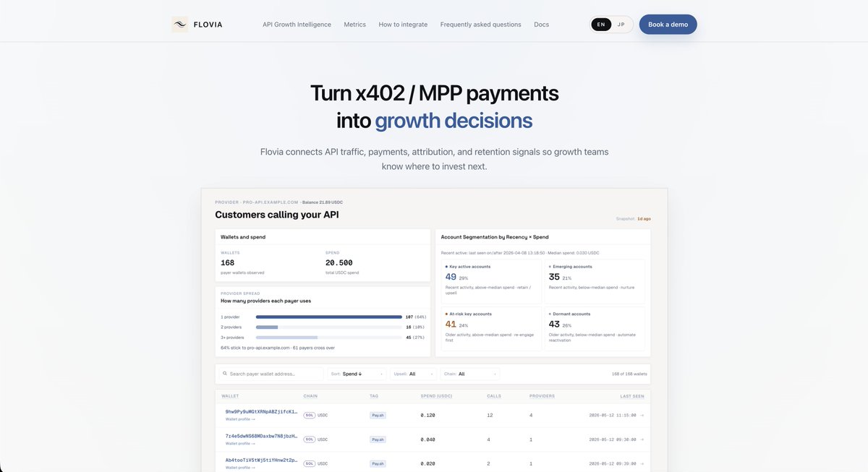This screenshot has height=472, width=868.
Task: Click the magnifier icon in wallet search
Action: click(225, 374)
